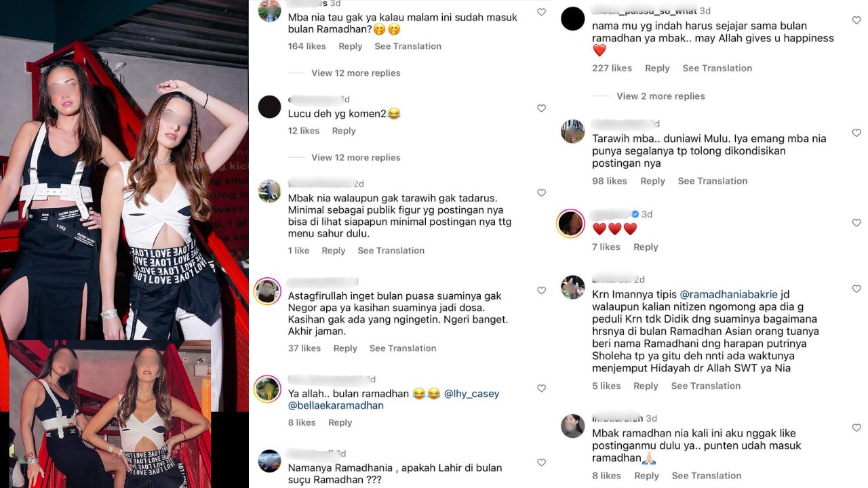The height and width of the screenshot is (488, 868).
Task: Like the three red hearts comment
Action: (x=856, y=223)
